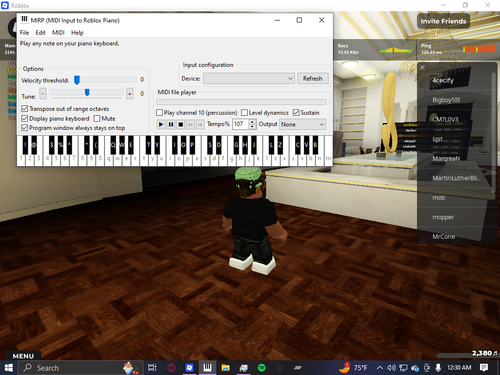500x375 pixels.
Task: Start MIDI file playback with Play button
Action: [161, 124]
